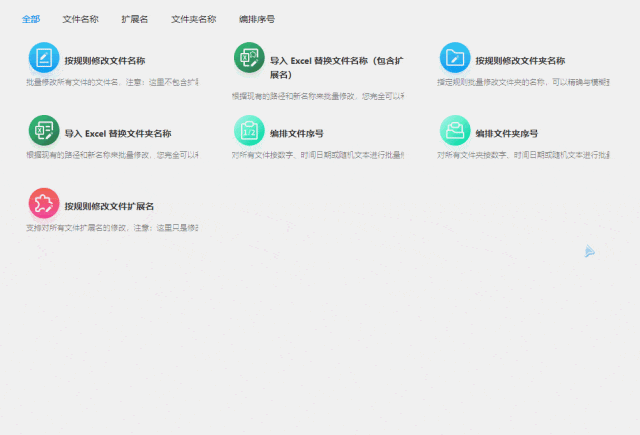
Task: Click the description under 导入 Excel 替换文件夹名称
Action: 113,155
